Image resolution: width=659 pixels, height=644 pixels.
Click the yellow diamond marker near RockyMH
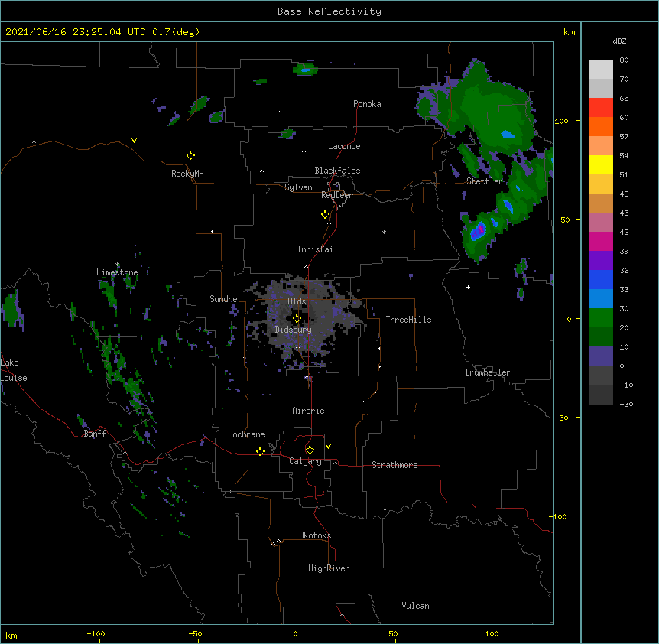pos(191,156)
